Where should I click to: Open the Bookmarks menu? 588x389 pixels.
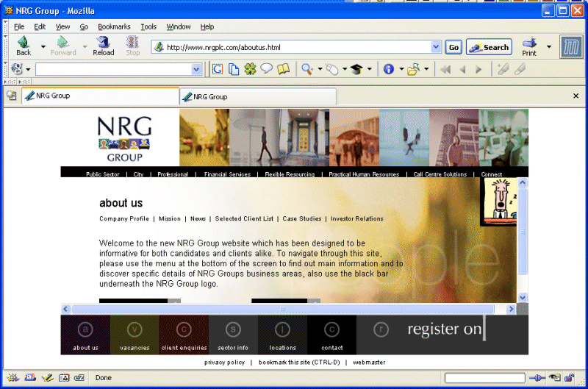114,26
